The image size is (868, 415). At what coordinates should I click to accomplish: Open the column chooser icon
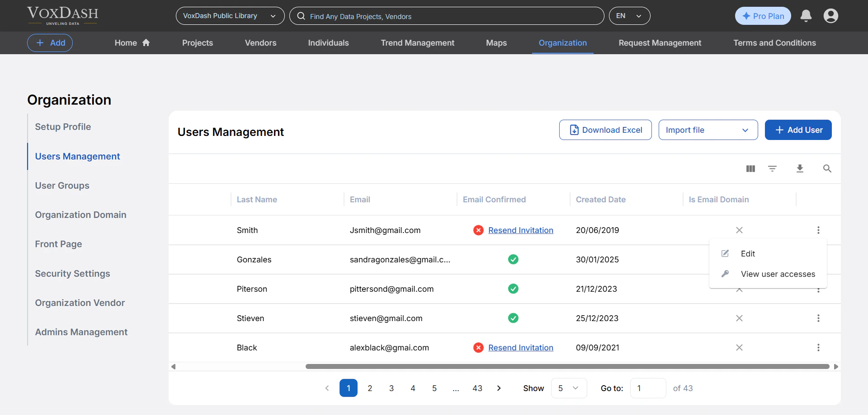[x=750, y=168]
